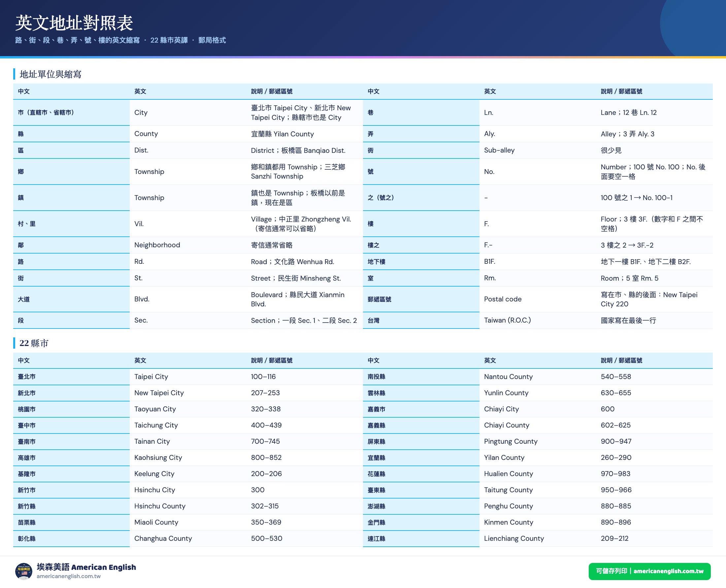Click the 埃森美語 American English brand name
Viewport: 726px width, 588px height.
pyautogui.click(x=86, y=567)
